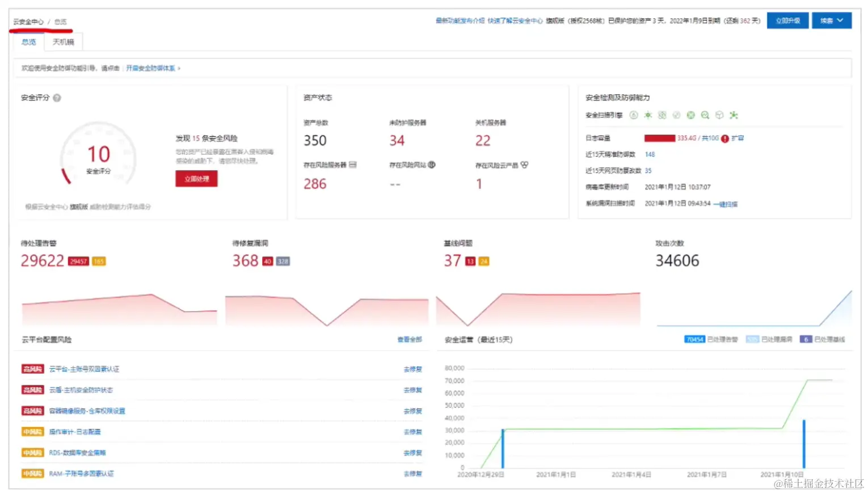Switch to the 天机镜 tab
The image size is (868, 493).
63,42
